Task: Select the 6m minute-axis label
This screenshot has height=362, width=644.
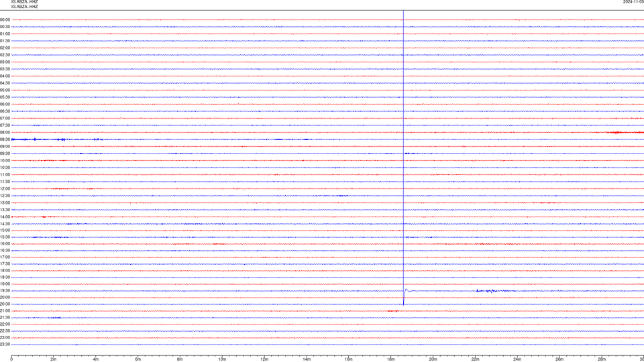Action: pos(138,359)
